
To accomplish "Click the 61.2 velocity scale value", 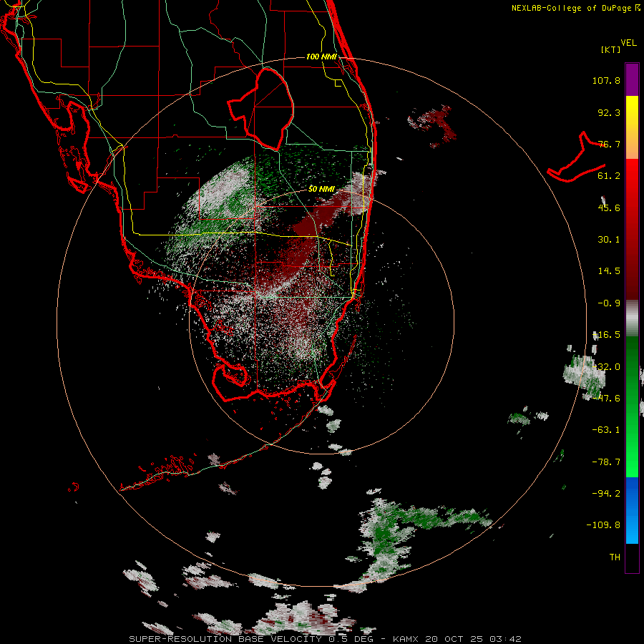I will click(x=609, y=176).
